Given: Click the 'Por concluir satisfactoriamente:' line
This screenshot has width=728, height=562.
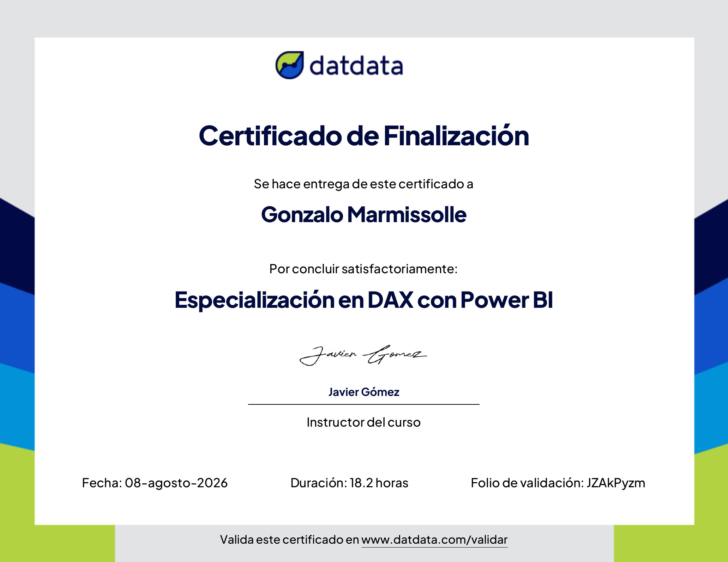Looking at the screenshot, I should pyautogui.click(x=363, y=269).
